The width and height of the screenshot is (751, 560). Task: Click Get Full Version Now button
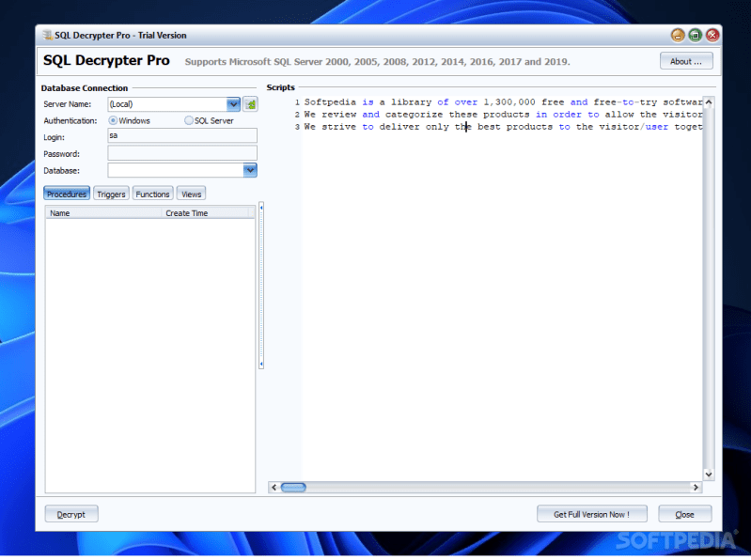591,514
